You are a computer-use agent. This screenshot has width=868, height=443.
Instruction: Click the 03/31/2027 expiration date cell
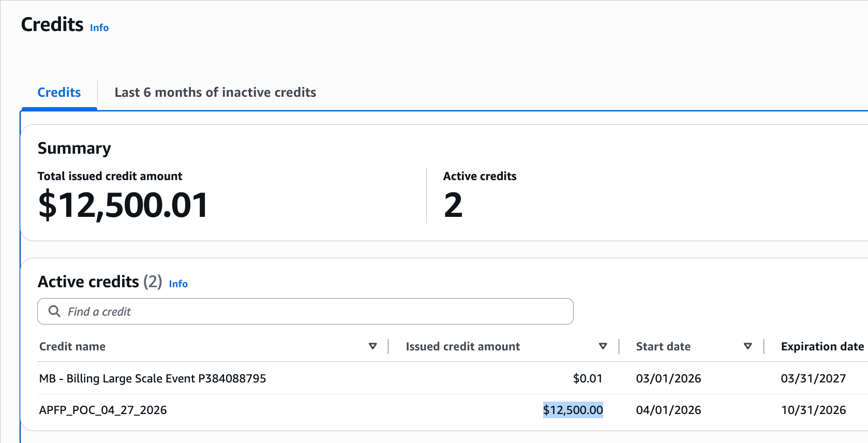[x=813, y=378]
